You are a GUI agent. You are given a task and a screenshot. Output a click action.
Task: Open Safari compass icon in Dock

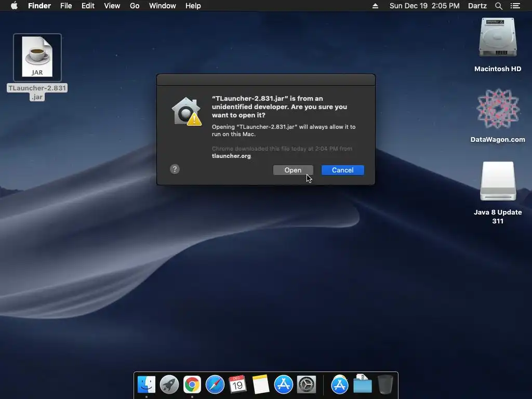(215, 384)
